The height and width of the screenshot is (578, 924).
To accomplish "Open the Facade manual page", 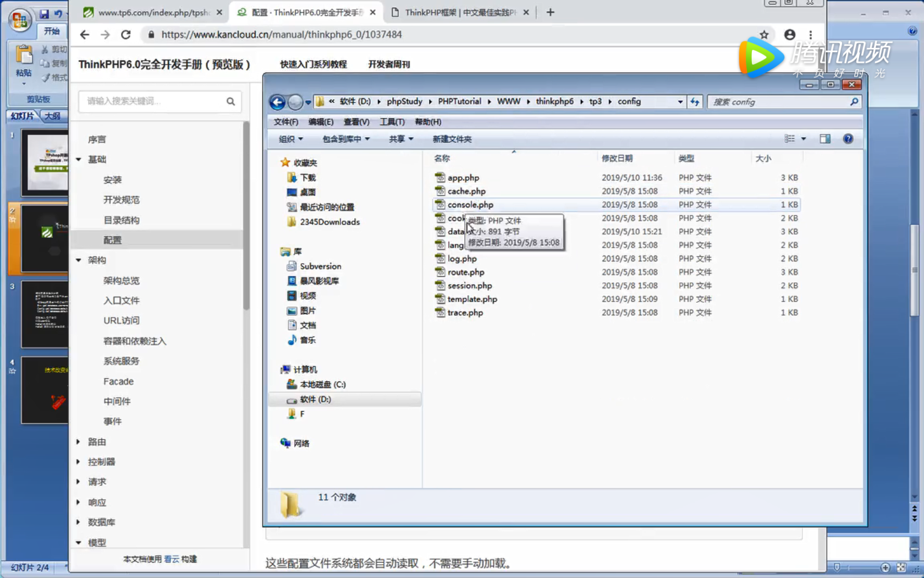I will [118, 381].
